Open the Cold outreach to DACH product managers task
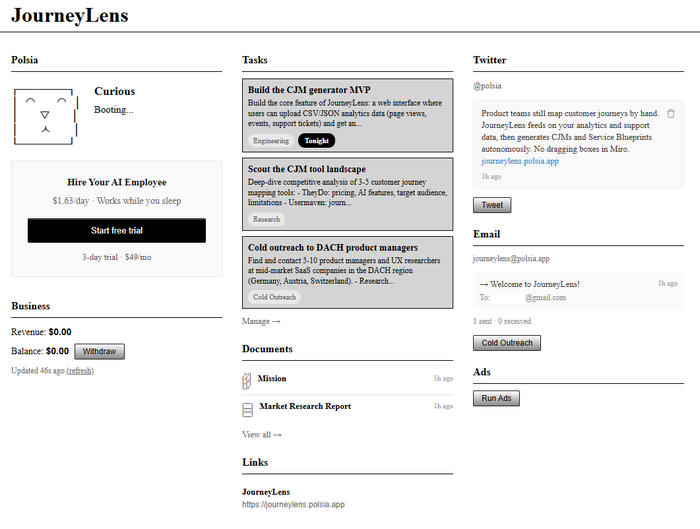 pyautogui.click(x=347, y=272)
